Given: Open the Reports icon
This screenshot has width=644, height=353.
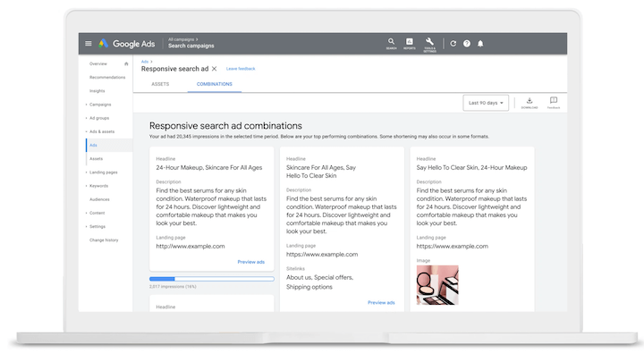Looking at the screenshot, I should (x=409, y=43).
